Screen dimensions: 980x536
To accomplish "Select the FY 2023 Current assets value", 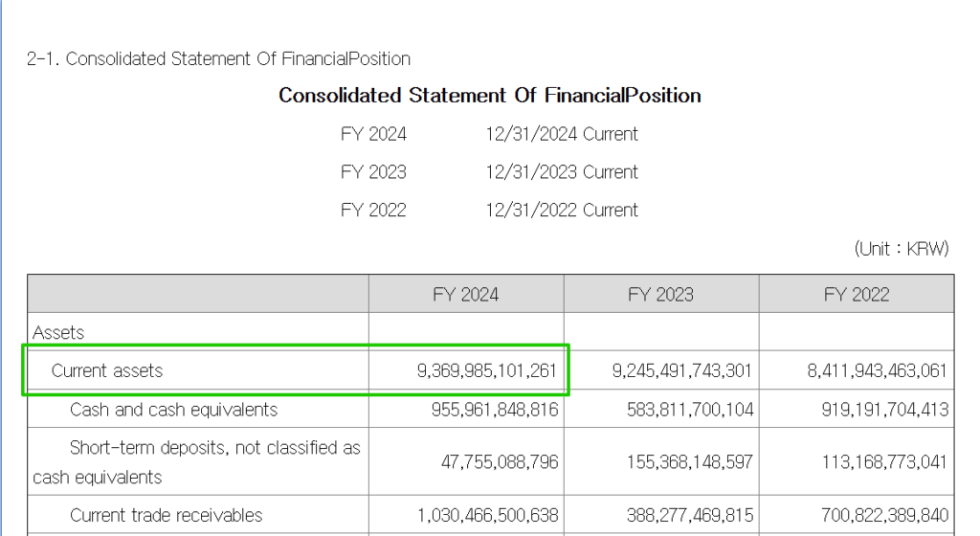I will pos(682,370).
